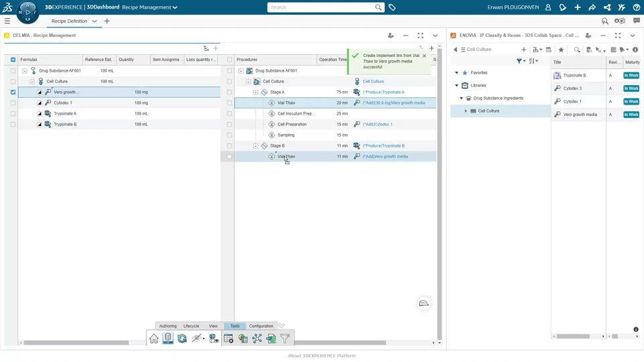This screenshot has height=362, width=644.
Task: Open the 3DEXPERIENCE compass
Action: [x=28, y=12]
